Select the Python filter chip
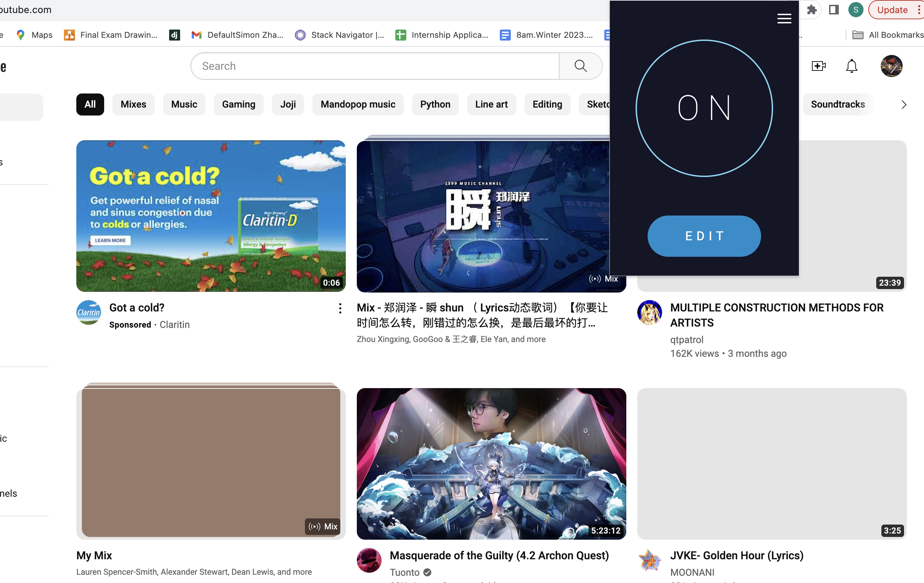924x583 pixels. click(435, 104)
